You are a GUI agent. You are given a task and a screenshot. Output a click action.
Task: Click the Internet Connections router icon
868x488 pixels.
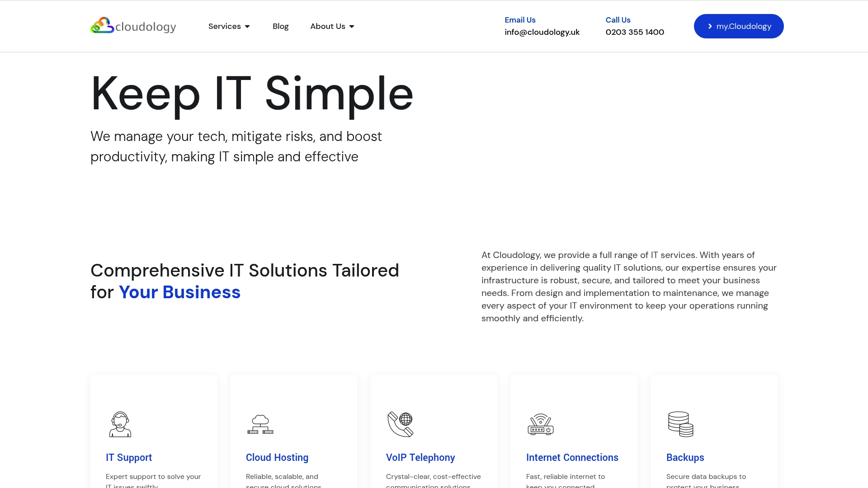[x=541, y=424]
